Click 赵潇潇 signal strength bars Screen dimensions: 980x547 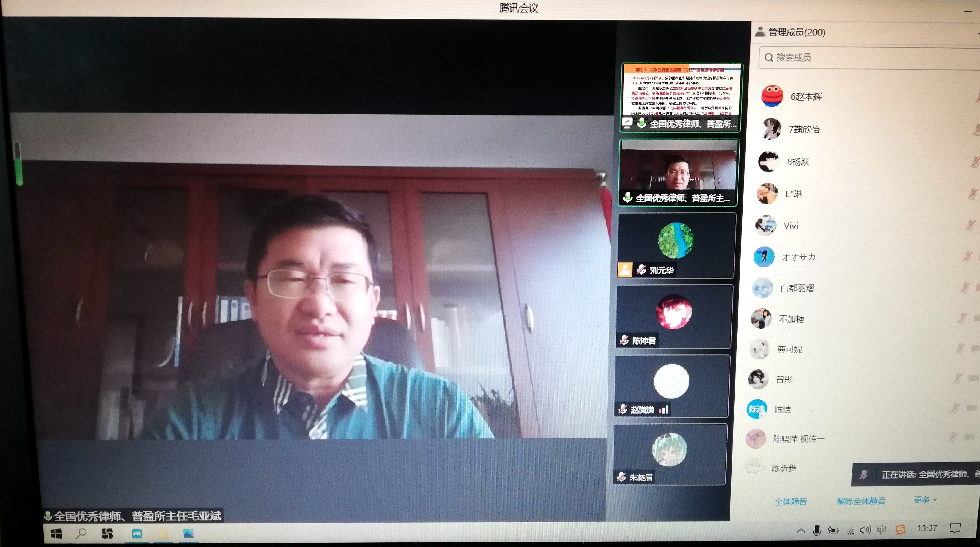(x=663, y=409)
